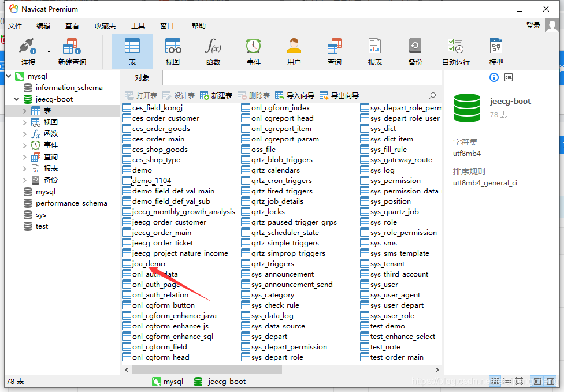Open the 收藏夹 menu

pyautogui.click(x=105, y=25)
